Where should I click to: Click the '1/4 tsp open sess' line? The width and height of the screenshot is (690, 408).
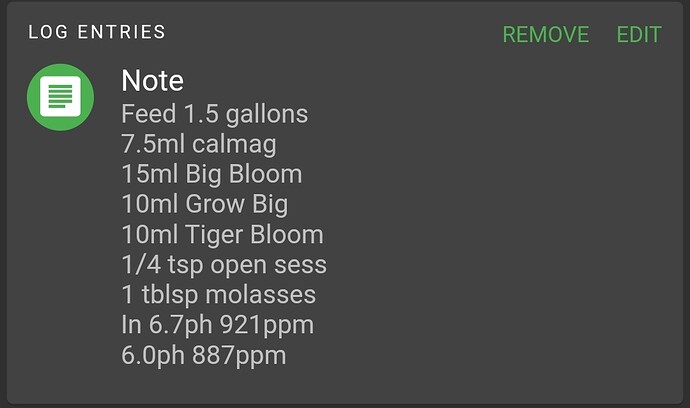tap(224, 265)
